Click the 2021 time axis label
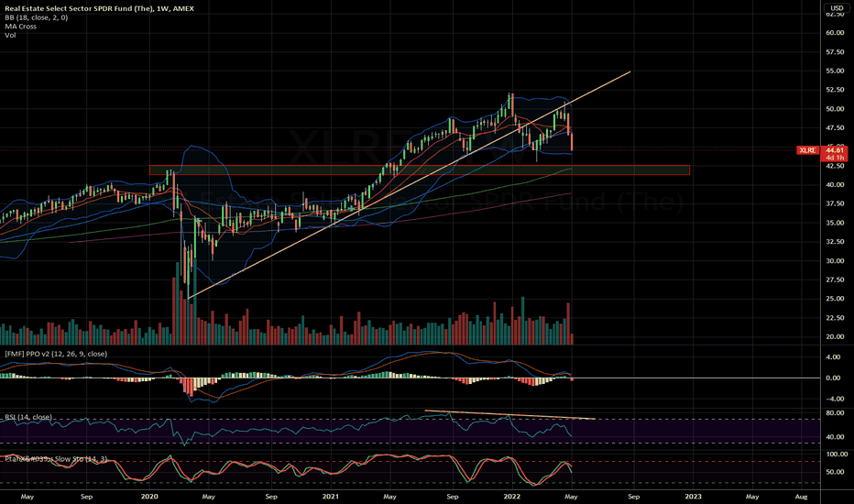Viewport: 854px width, 504px height. coord(331,497)
